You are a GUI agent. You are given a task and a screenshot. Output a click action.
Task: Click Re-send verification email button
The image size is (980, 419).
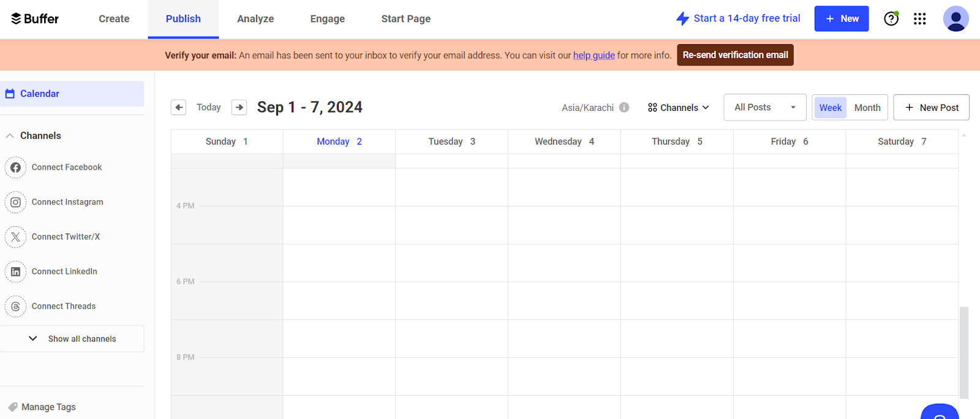point(735,55)
